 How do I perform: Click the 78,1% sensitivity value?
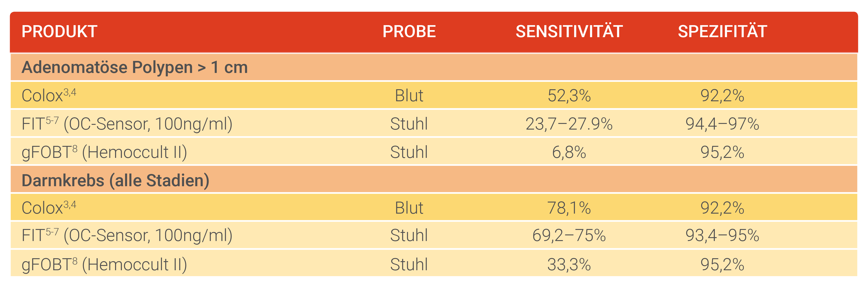(569, 208)
